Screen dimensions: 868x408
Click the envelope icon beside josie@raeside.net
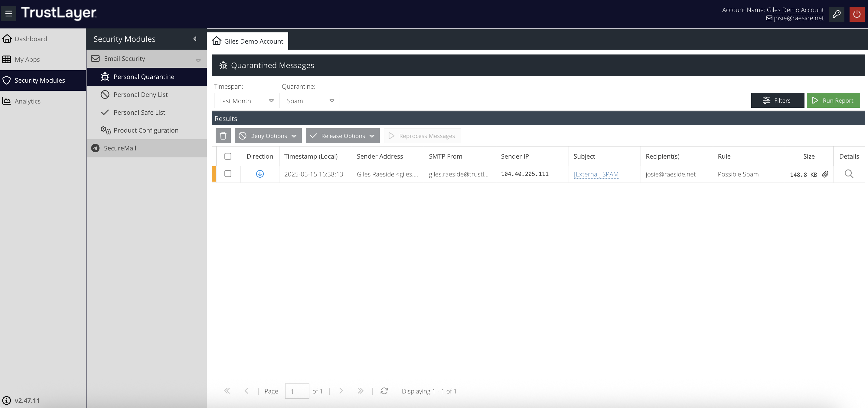pyautogui.click(x=769, y=18)
